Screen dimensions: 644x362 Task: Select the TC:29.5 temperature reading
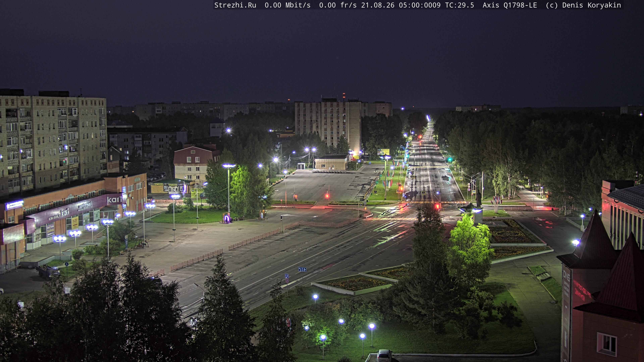click(x=460, y=5)
